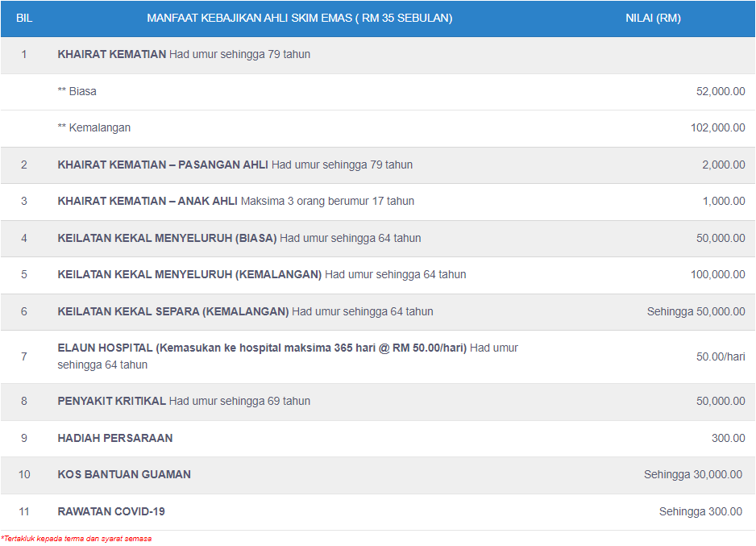756x546 pixels.
Task: Click the NILAI (RM) column header
Action: (x=653, y=18)
